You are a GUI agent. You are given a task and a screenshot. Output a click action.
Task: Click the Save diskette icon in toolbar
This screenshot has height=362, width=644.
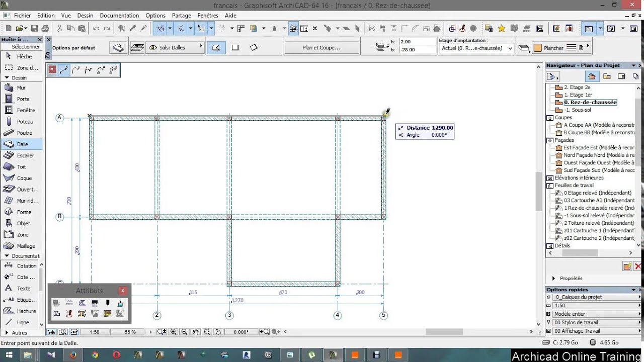point(34,29)
